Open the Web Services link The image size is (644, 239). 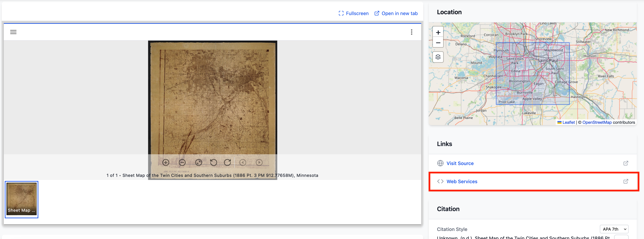[x=462, y=181]
